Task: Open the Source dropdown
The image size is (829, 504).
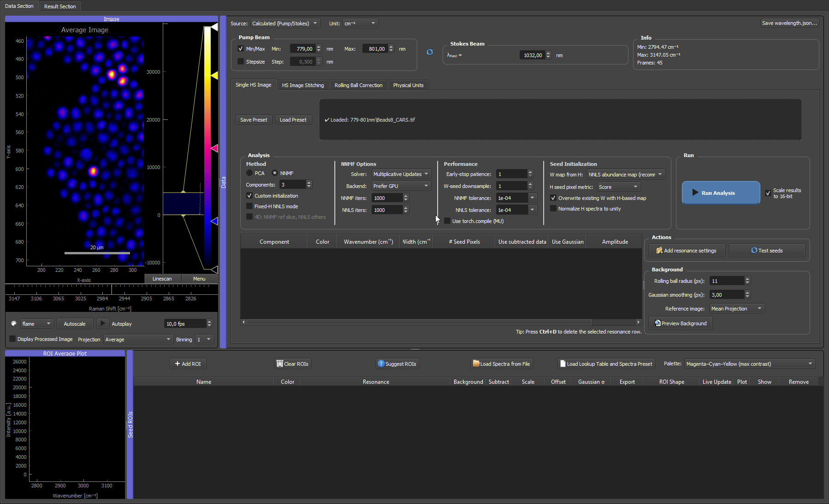Action: pyautogui.click(x=285, y=23)
